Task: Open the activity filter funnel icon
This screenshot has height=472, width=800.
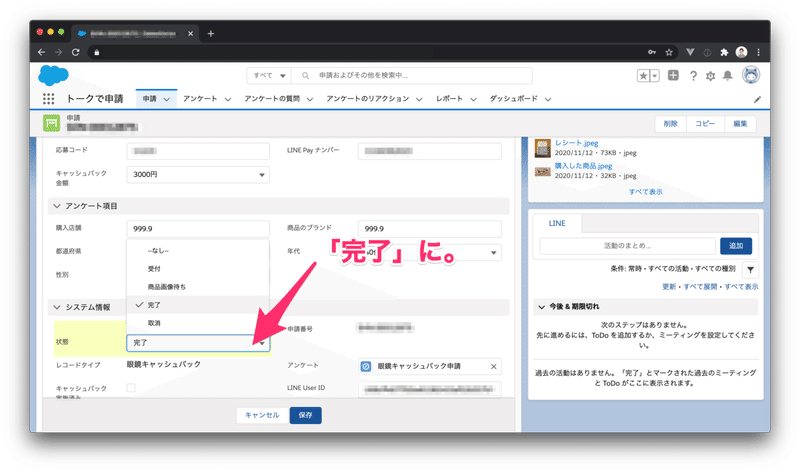Action: pyautogui.click(x=750, y=270)
